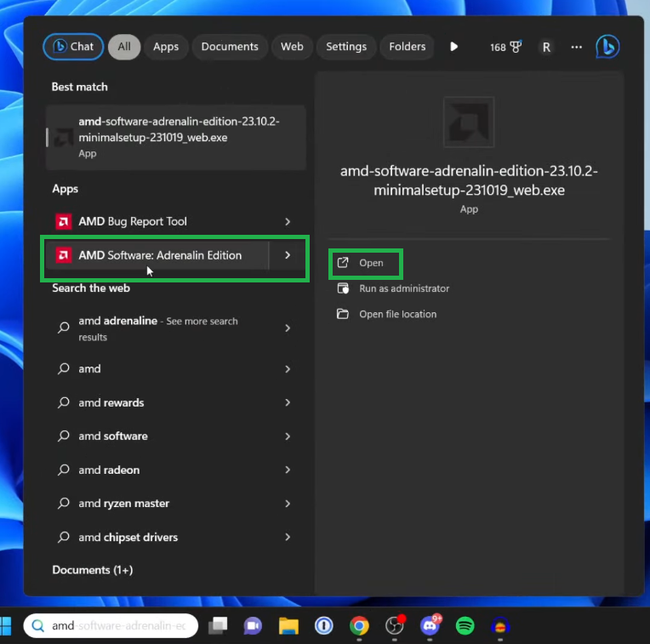Screen dimensions: 650x644
Task: Open Spotify from the taskbar
Action: [465, 626]
